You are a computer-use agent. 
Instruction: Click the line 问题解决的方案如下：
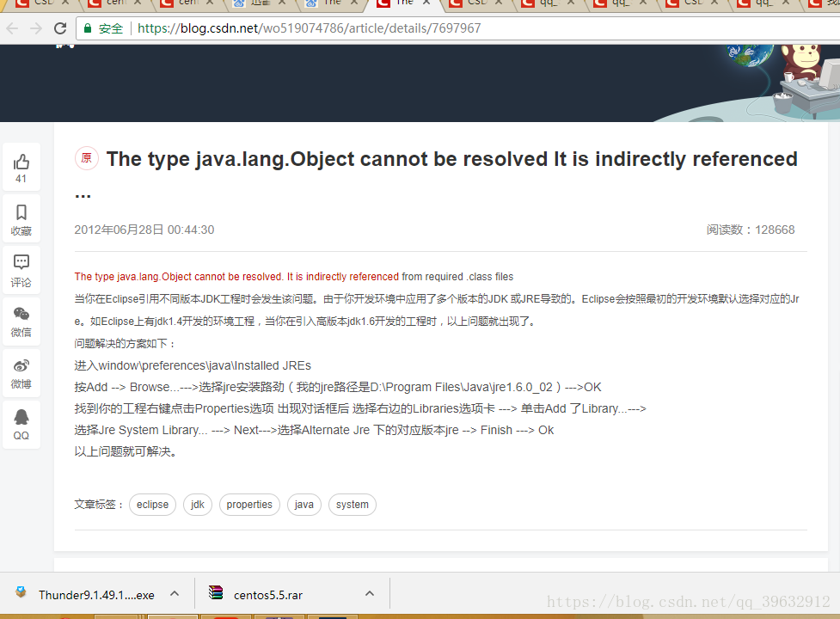pyautogui.click(x=125, y=343)
